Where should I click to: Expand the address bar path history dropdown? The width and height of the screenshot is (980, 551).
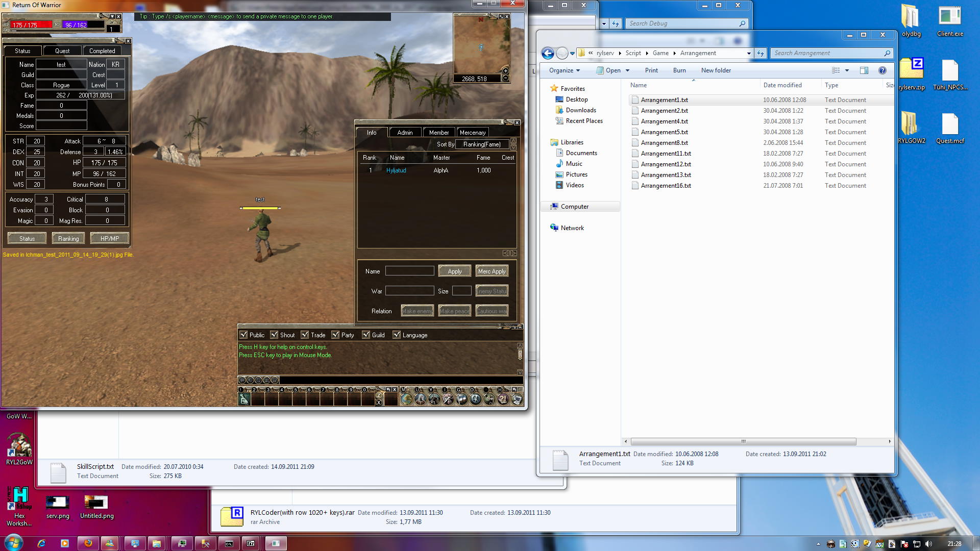(748, 53)
